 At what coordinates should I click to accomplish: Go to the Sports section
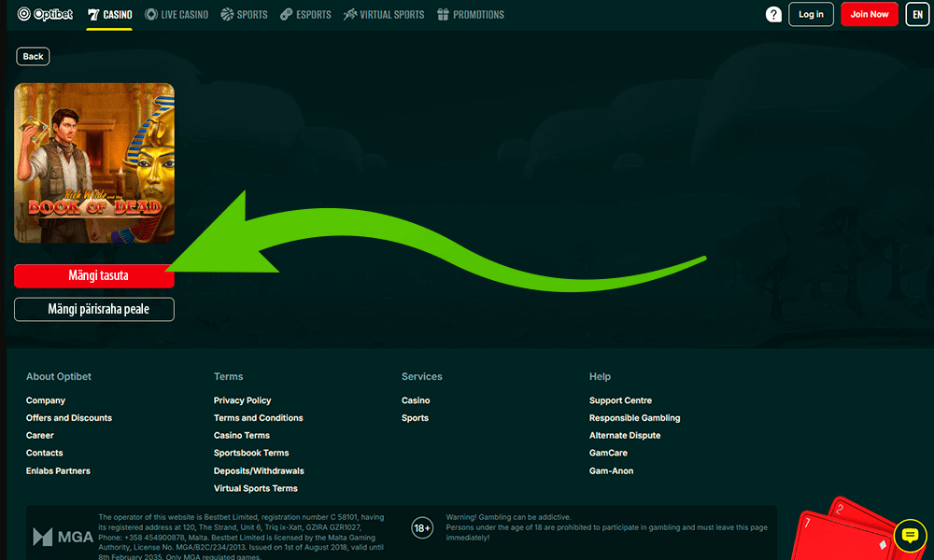click(244, 15)
